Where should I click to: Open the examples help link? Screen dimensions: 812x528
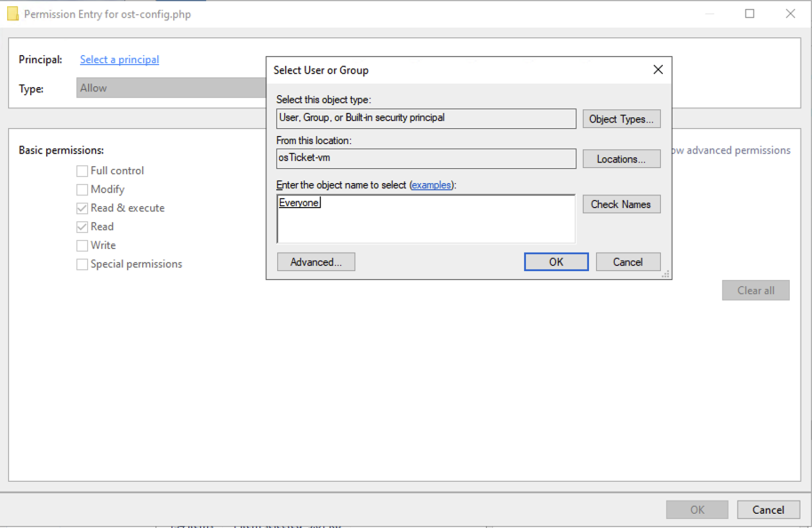pyautogui.click(x=431, y=185)
